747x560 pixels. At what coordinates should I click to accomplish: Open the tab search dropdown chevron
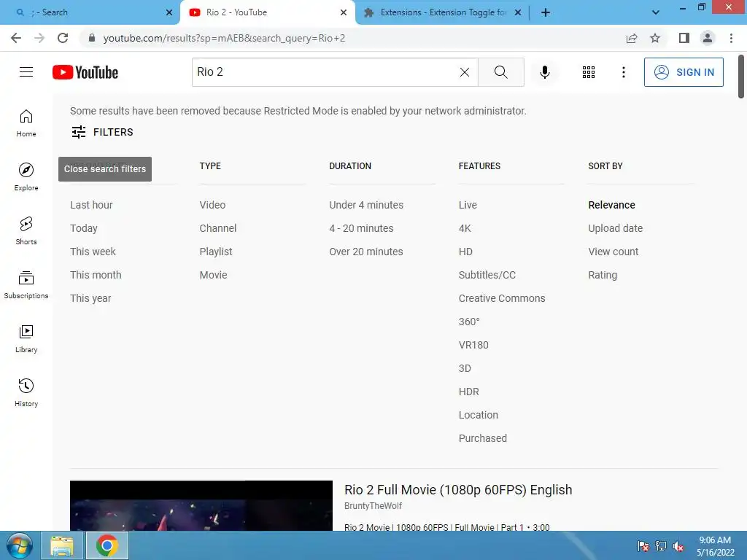656,12
